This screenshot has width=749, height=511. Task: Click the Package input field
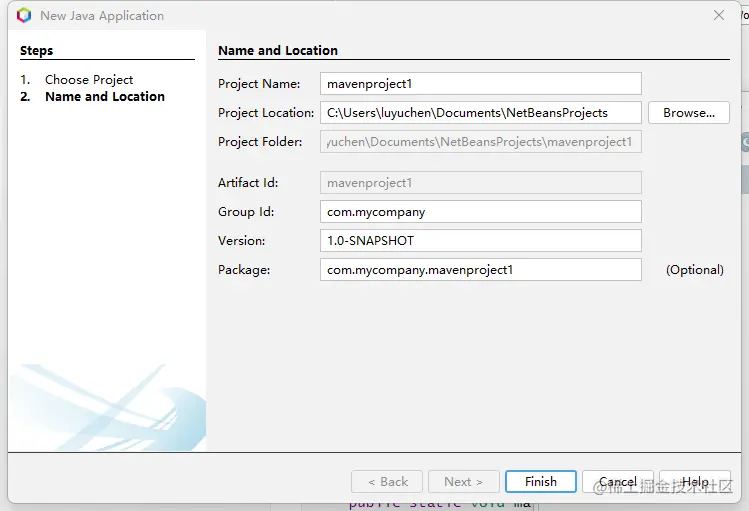coord(481,270)
